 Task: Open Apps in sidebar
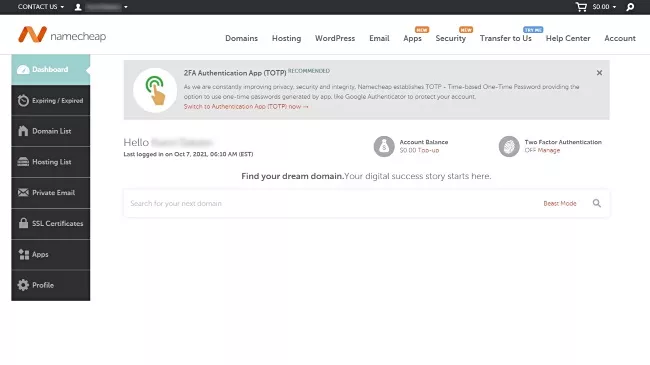pyautogui.click(x=51, y=254)
